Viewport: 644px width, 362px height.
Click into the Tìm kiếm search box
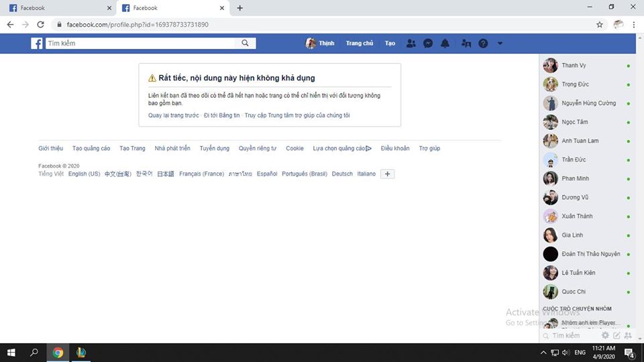(x=140, y=43)
